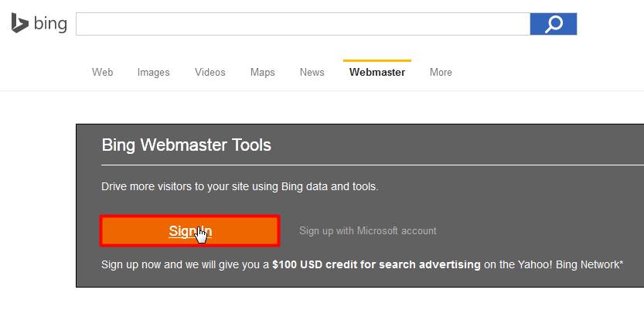Go to the Videos tab
This screenshot has width=644, height=310.
[x=210, y=72]
